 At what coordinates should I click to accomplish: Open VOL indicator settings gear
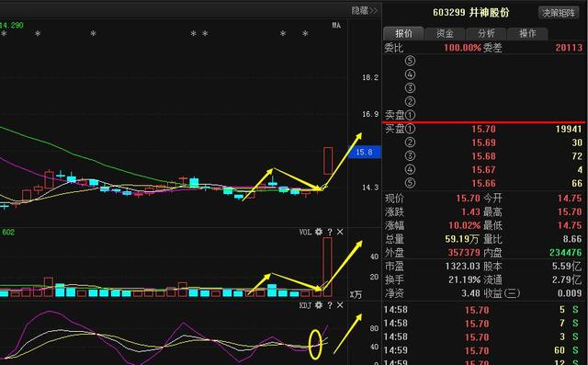319,232
